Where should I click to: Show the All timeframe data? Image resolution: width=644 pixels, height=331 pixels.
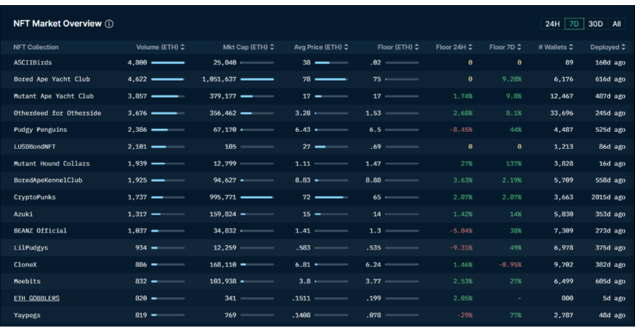click(x=617, y=24)
